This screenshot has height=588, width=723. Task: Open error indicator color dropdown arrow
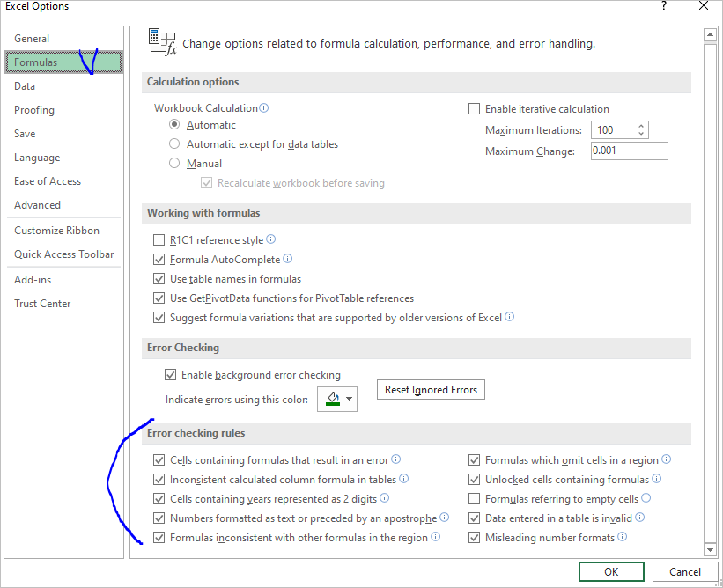pyautogui.click(x=349, y=399)
